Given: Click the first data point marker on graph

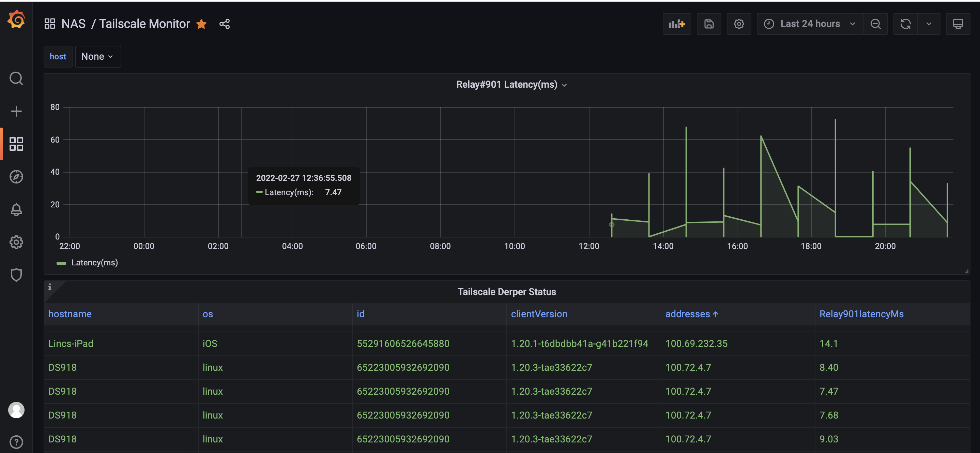Looking at the screenshot, I should point(612,224).
